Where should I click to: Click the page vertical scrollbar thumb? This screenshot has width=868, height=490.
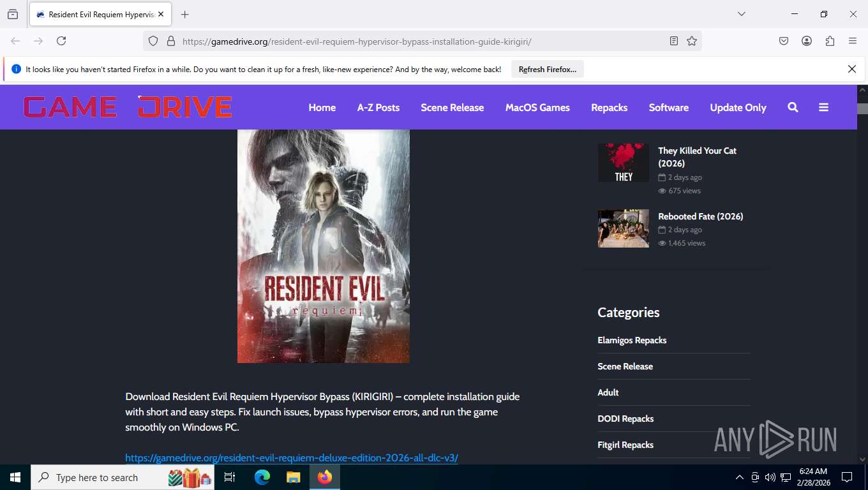(862, 108)
